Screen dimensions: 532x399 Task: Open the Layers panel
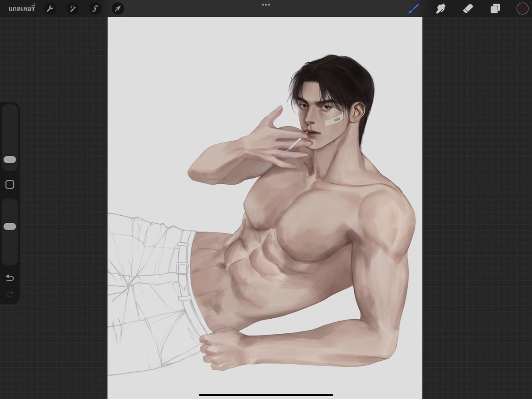coord(496,8)
